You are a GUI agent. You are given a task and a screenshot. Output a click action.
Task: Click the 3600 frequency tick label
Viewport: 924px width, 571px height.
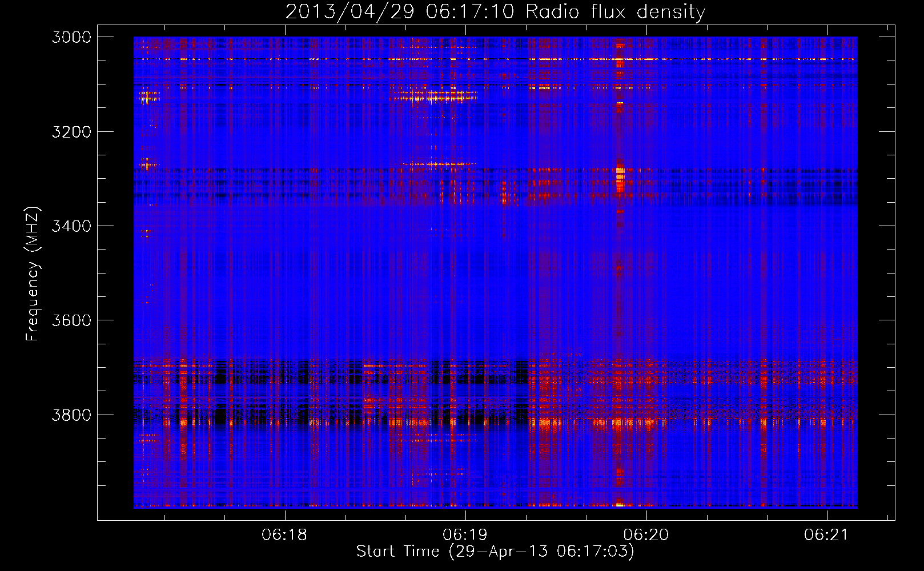click(71, 320)
